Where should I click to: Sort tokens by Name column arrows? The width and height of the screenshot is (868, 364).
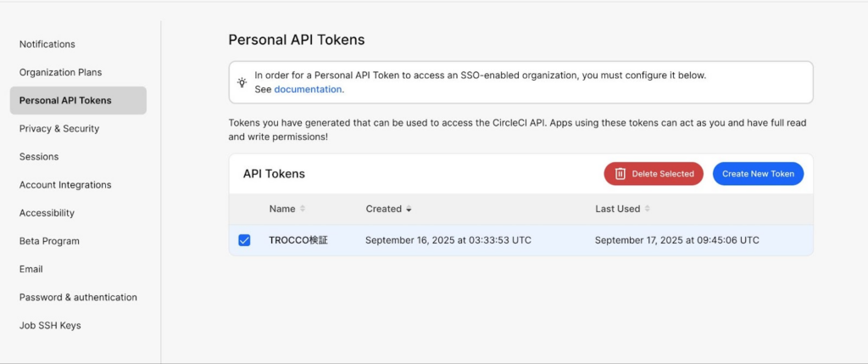coord(303,209)
